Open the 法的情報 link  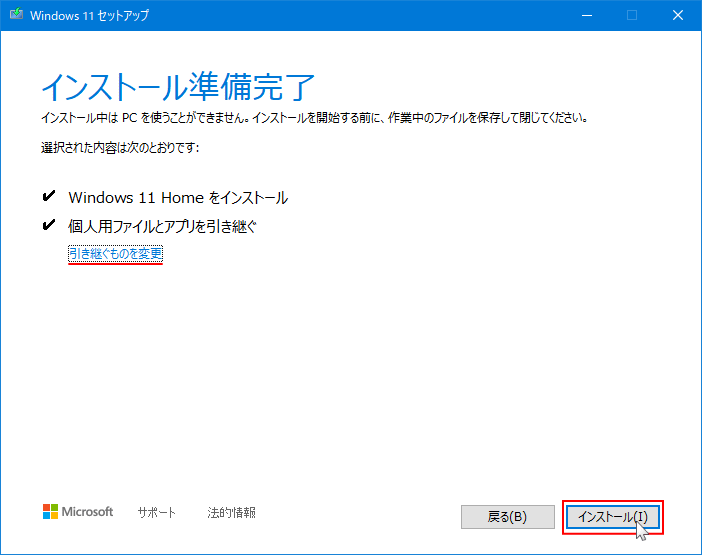tap(231, 512)
